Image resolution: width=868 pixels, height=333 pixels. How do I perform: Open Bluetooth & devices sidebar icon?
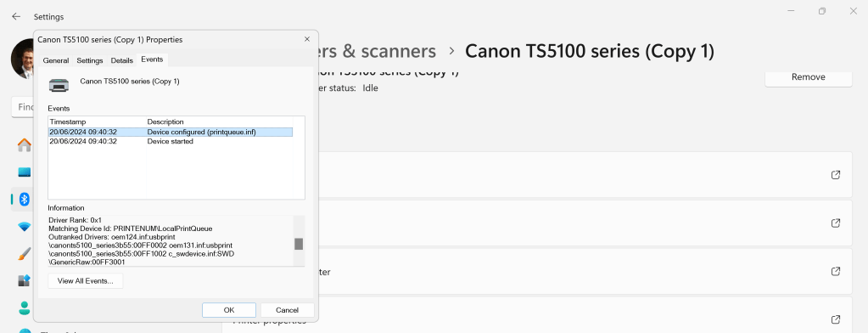(x=25, y=200)
